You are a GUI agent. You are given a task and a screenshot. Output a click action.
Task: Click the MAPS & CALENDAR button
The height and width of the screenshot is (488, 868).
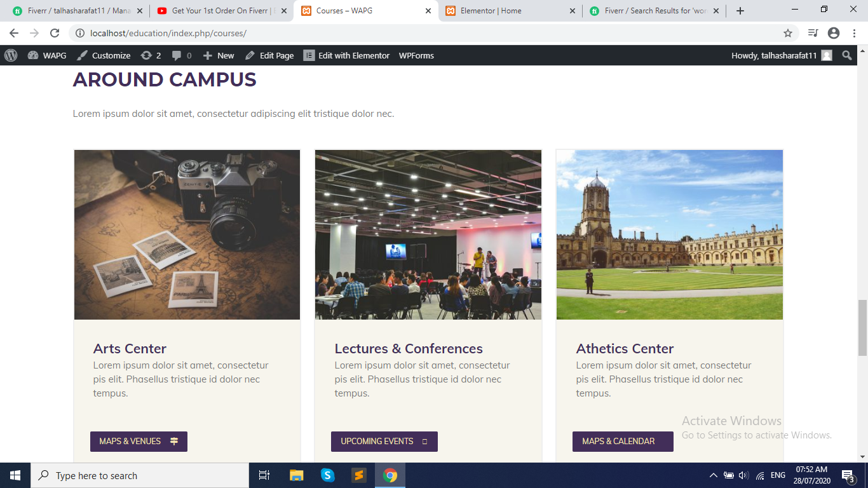point(622,441)
